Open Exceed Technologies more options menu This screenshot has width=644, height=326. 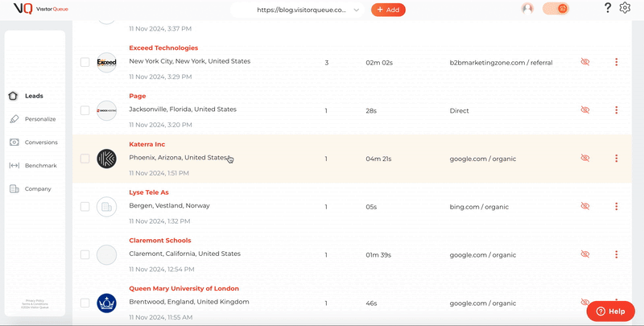(x=616, y=62)
